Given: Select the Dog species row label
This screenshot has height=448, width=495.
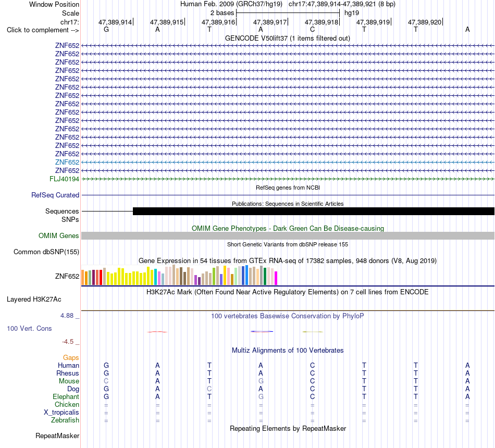Looking at the screenshot, I should [x=73, y=389].
